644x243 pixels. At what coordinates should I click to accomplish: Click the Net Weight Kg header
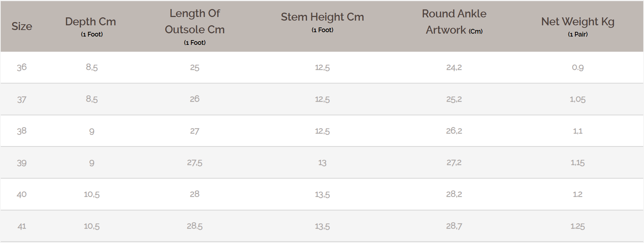click(x=577, y=22)
